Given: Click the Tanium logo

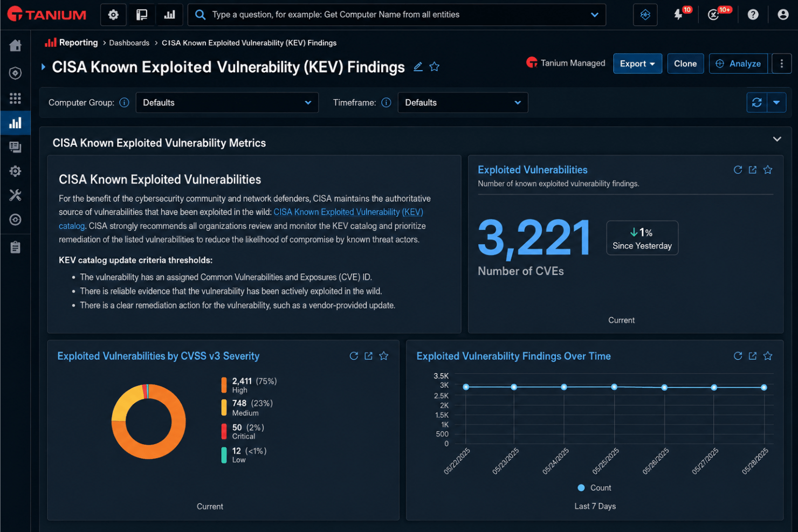Looking at the screenshot, I should [x=47, y=15].
